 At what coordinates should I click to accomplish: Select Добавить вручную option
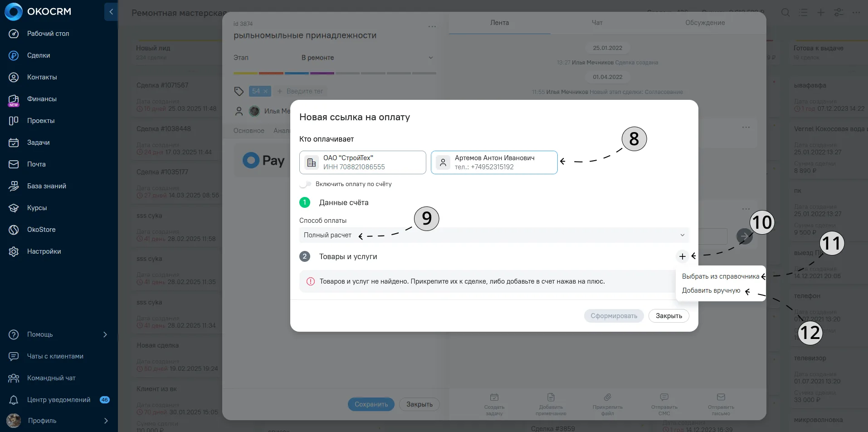tap(711, 290)
